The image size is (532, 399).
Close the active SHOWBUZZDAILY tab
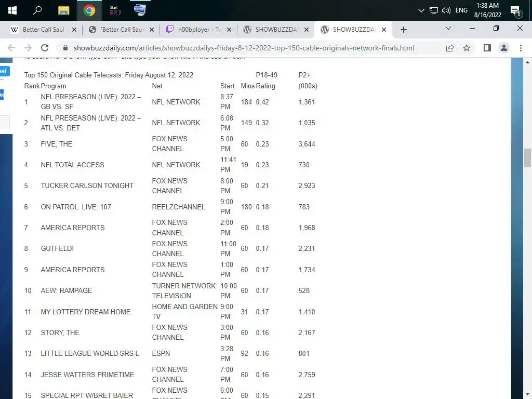coord(384,30)
